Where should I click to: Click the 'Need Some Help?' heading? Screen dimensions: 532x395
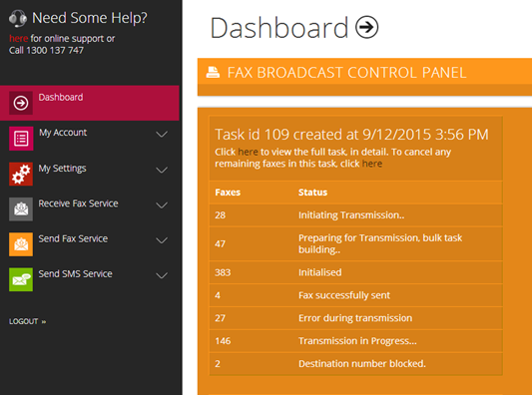click(x=90, y=18)
